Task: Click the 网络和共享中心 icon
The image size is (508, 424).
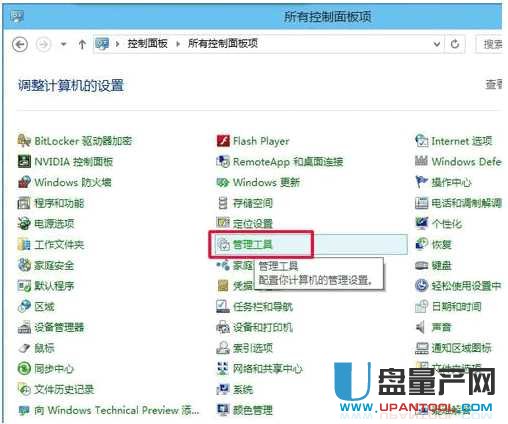Action: point(223,369)
